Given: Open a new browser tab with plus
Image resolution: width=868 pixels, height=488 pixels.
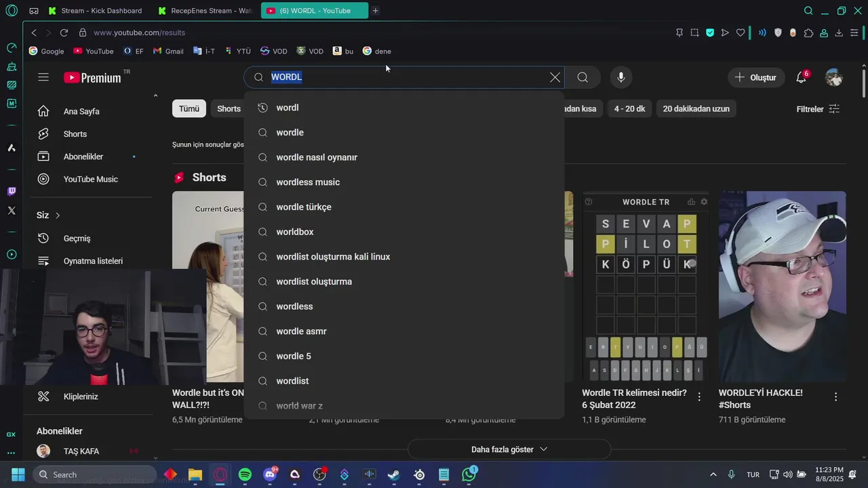Looking at the screenshot, I should 376,10.
